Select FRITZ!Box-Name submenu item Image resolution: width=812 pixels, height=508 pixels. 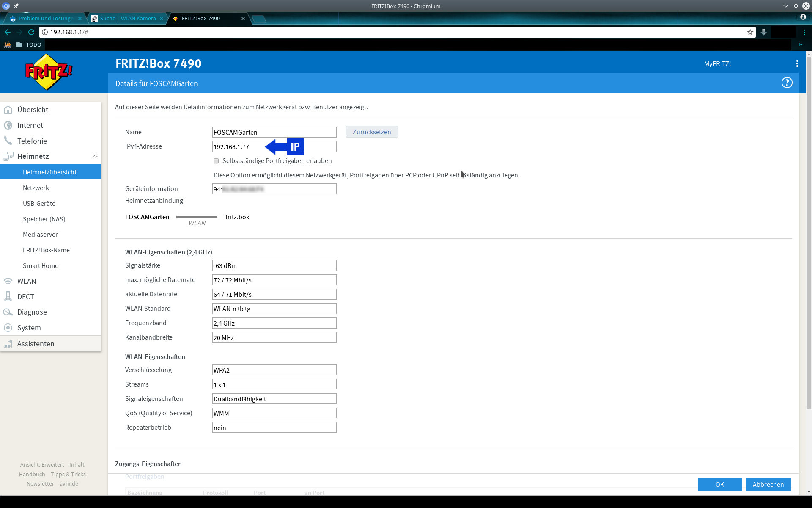[x=51, y=250]
